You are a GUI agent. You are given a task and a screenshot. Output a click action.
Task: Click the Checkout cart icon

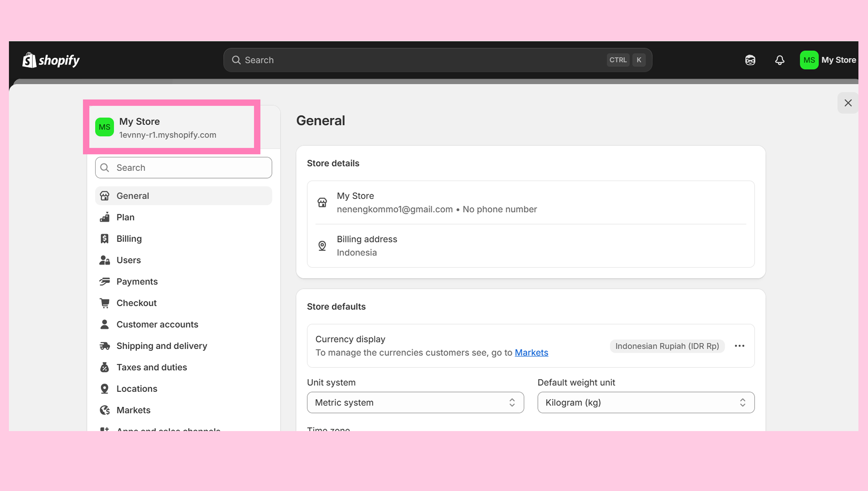(x=105, y=303)
